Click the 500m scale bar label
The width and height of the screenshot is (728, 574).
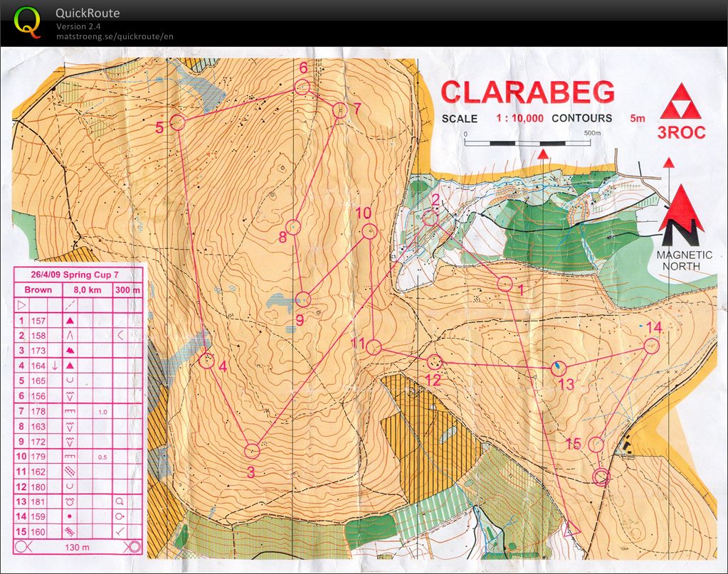[x=592, y=133]
